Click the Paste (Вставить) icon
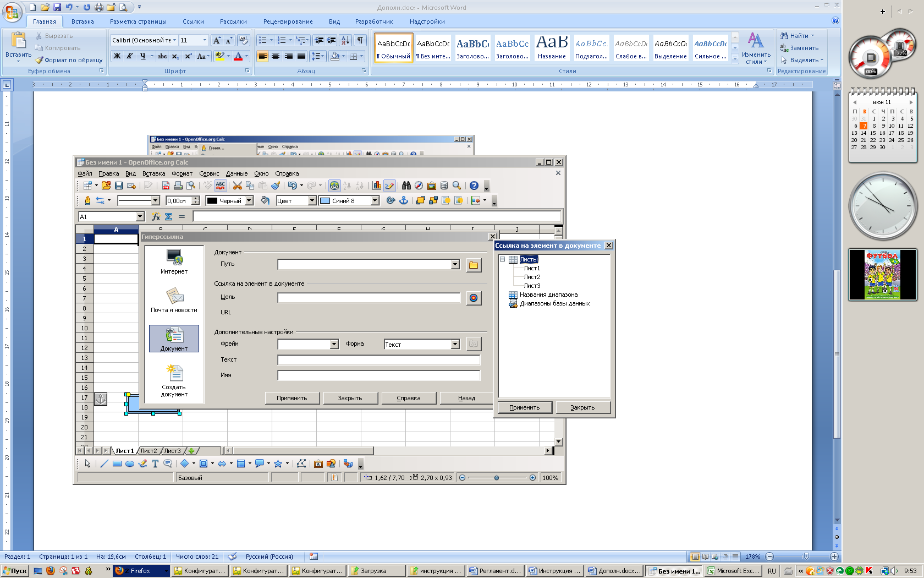924x578 pixels. tap(19, 41)
